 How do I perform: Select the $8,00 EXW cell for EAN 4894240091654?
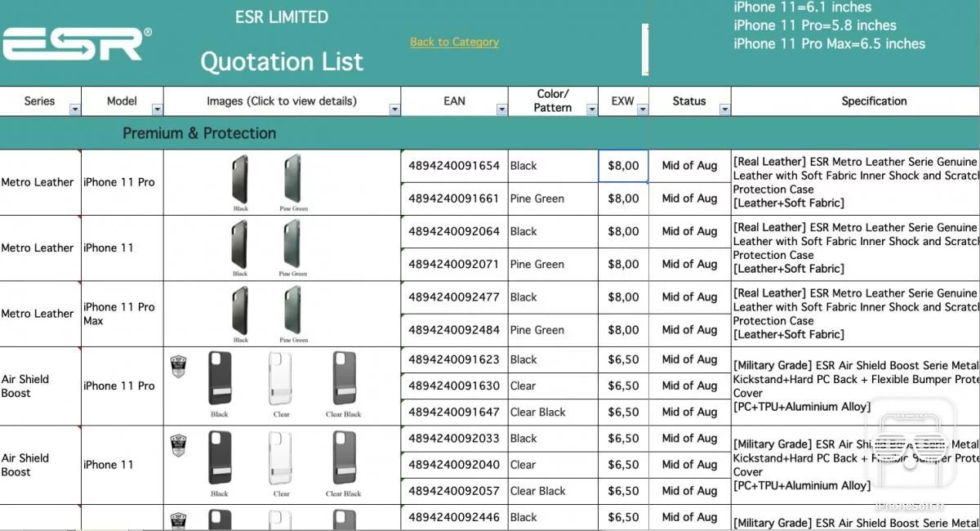pos(623,166)
